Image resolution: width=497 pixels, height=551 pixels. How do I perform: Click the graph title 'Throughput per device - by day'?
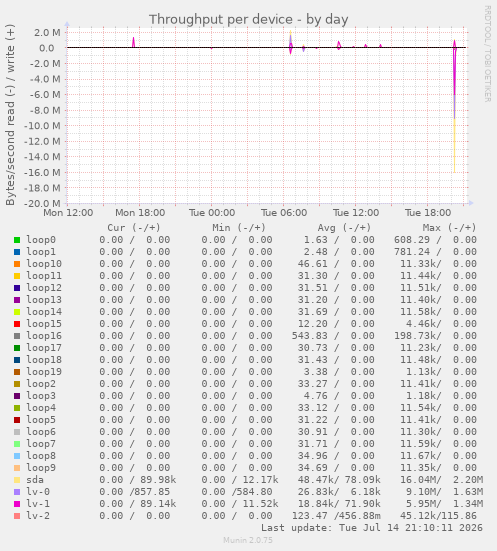248,19
